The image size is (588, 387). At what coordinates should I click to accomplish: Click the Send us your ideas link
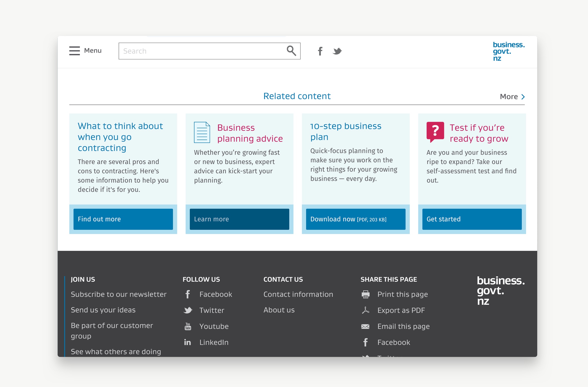103,310
